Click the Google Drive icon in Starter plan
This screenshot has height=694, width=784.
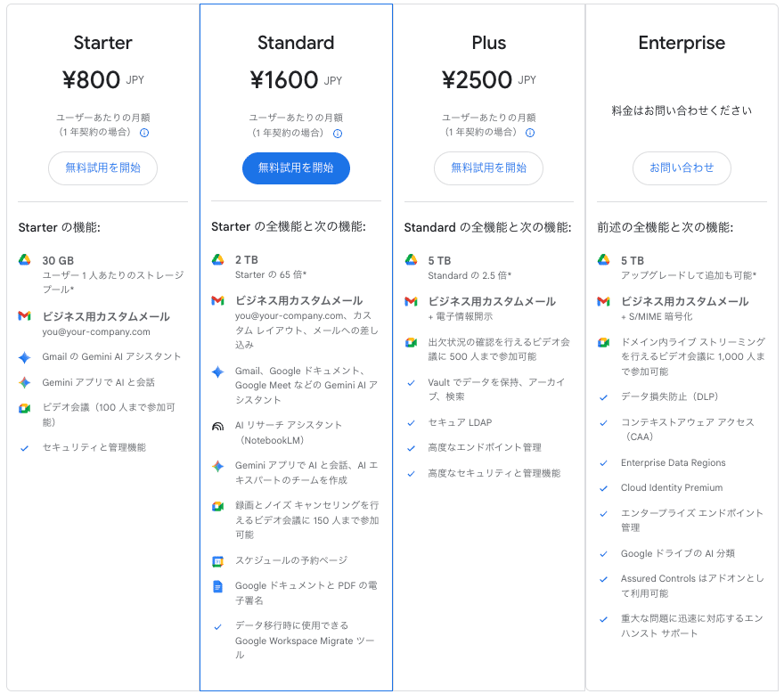(24, 260)
